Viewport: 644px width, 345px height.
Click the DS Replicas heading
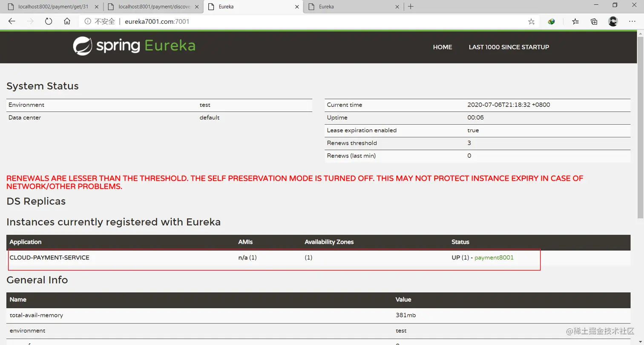point(36,201)
